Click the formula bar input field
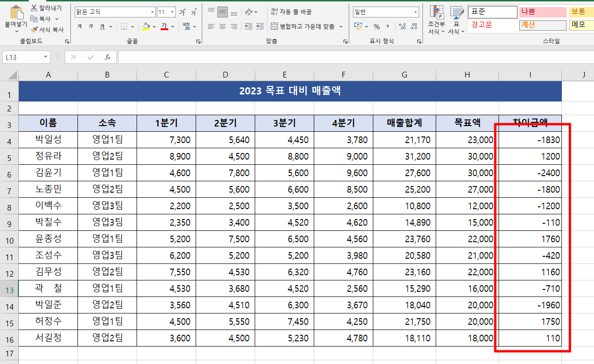The image size is (594, 364). click(x=356, y=57)
